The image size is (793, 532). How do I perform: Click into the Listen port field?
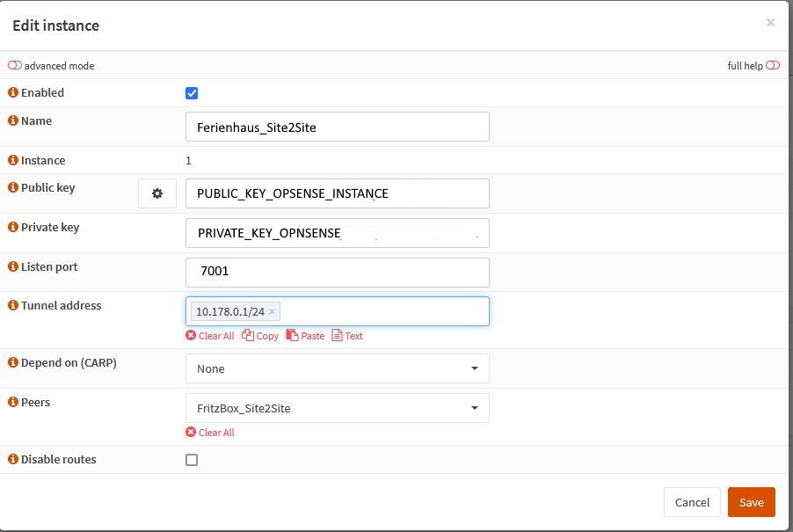[338, 272]
